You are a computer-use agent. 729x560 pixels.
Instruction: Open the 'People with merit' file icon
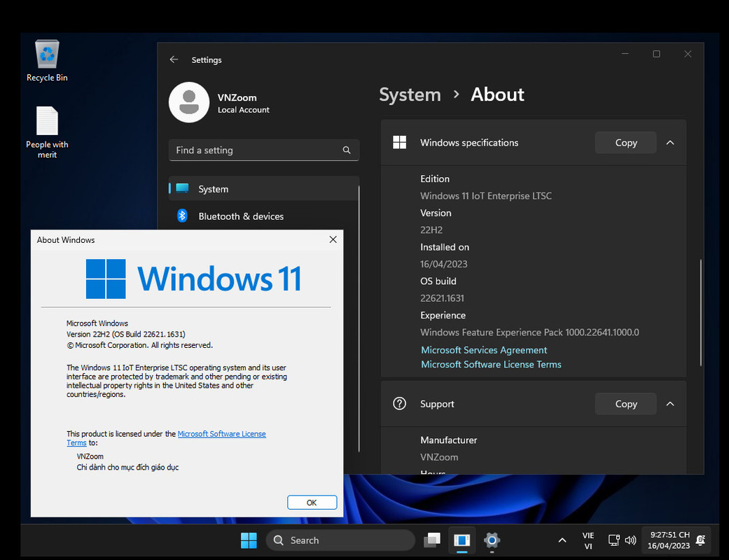[47, 131]
